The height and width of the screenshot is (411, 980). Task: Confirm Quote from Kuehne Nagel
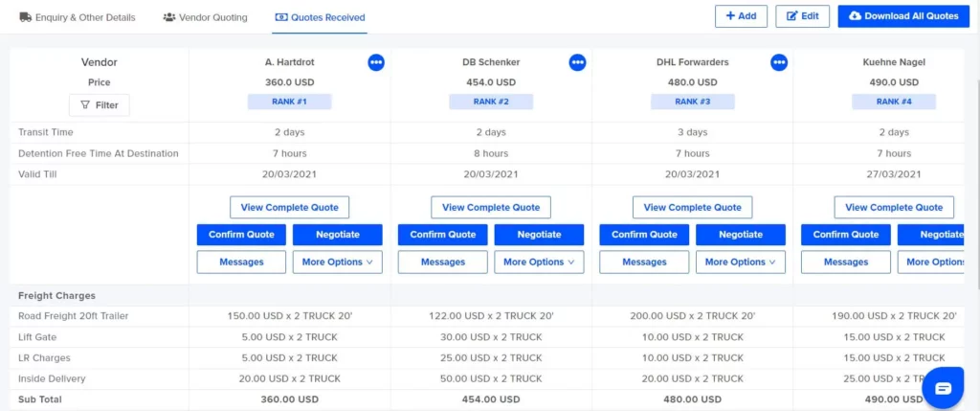click(x=846, y=235)
